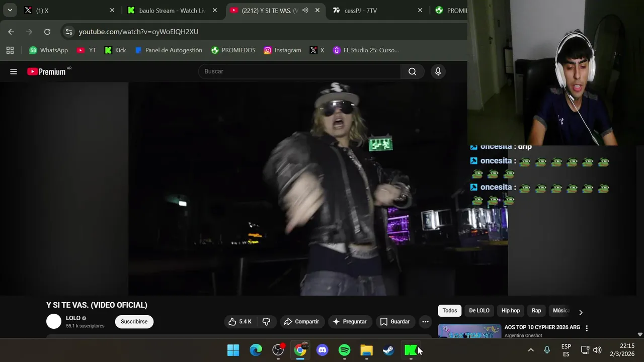This screenshot has height=362, width=644.
Task: Open Steam from taskbar
Action: point(388,350)
